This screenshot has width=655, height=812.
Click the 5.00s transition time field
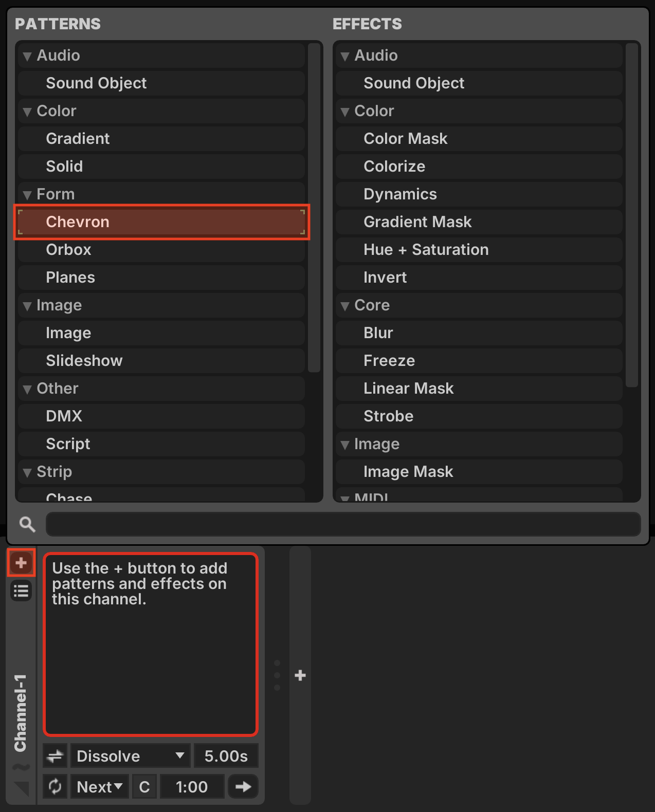pos(226,756)
